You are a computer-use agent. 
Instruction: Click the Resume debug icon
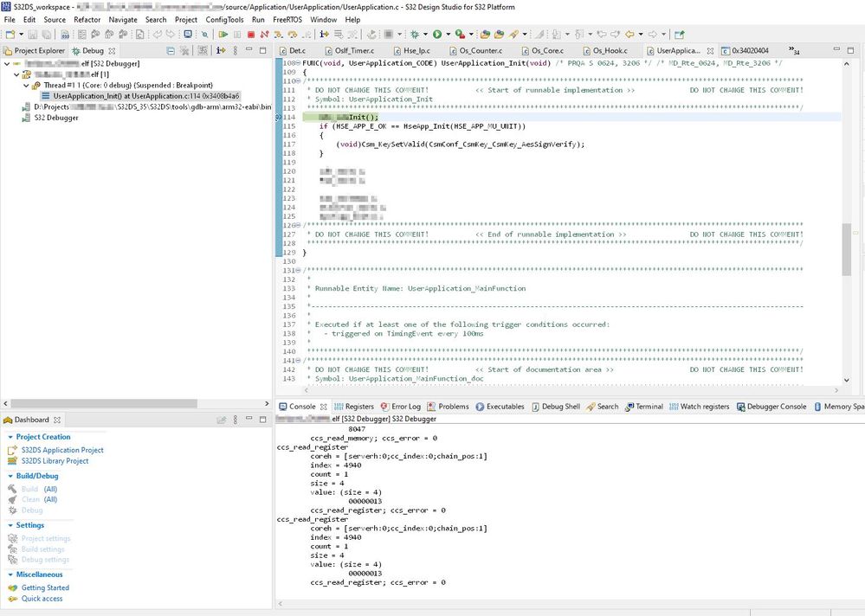click(223, 34)
